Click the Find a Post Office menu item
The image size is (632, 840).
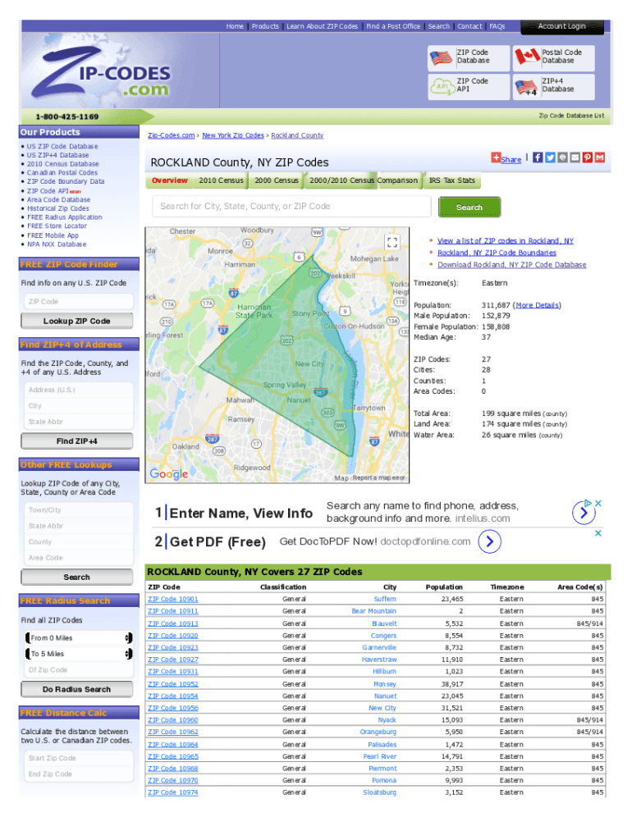click(x=393, y=26)
